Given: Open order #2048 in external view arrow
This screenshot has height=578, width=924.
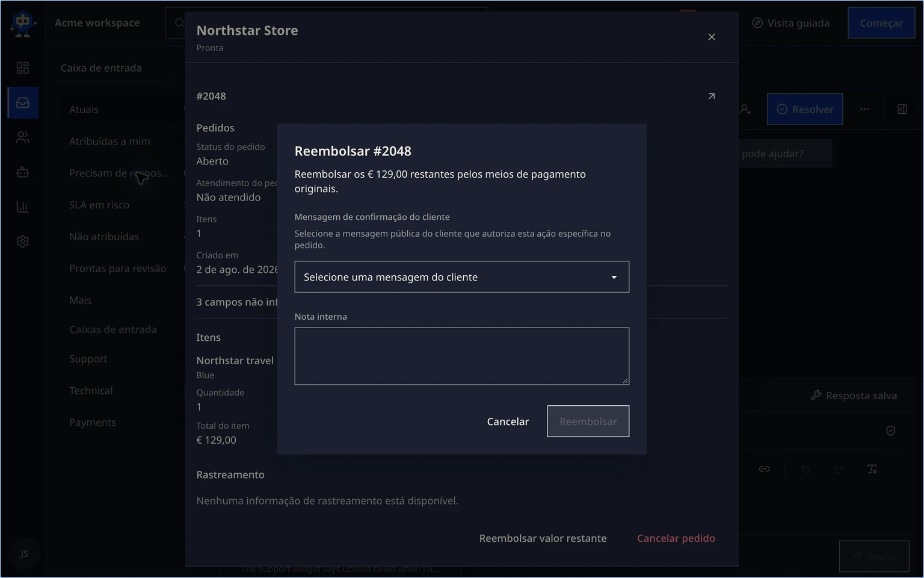Looking at the screenshot, I should [x=712, y=96].
